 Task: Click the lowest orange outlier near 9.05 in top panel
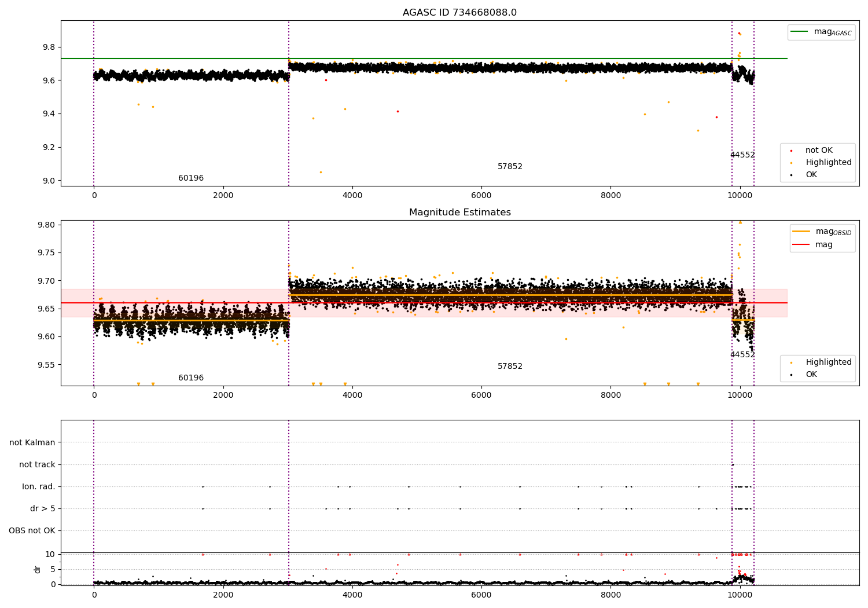tap(321, 172)
